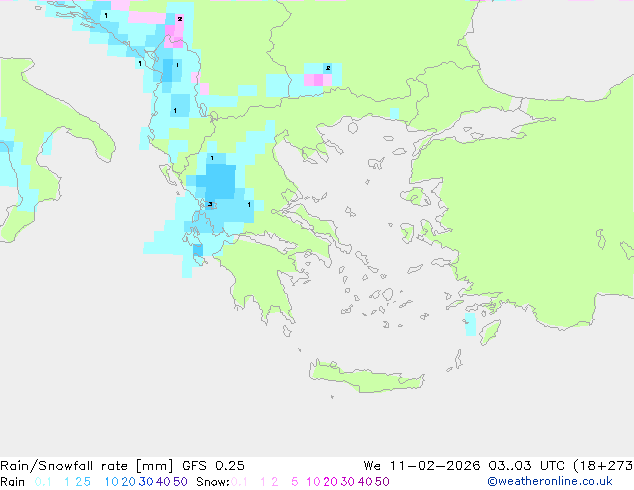
Task: Select rain legend value 30
Action: [x=146, y=482]
